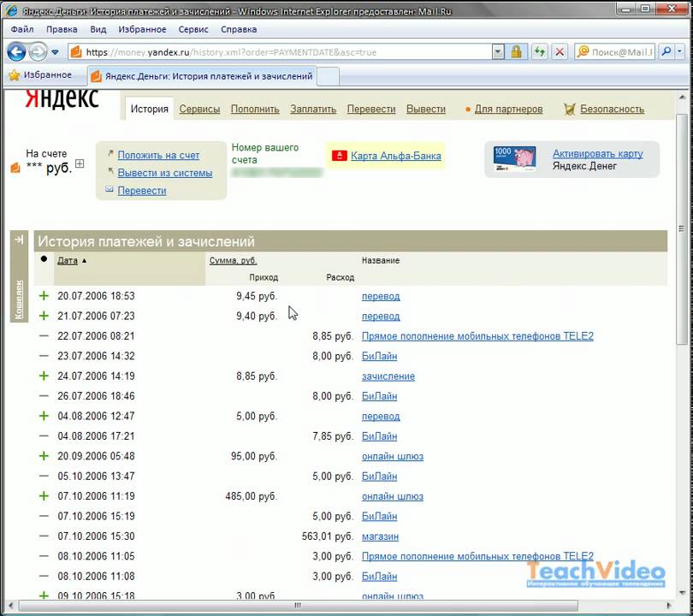This screenshot has height=616, width=693.
Task: Go to the Заплатить section
Action: [313, 110]
